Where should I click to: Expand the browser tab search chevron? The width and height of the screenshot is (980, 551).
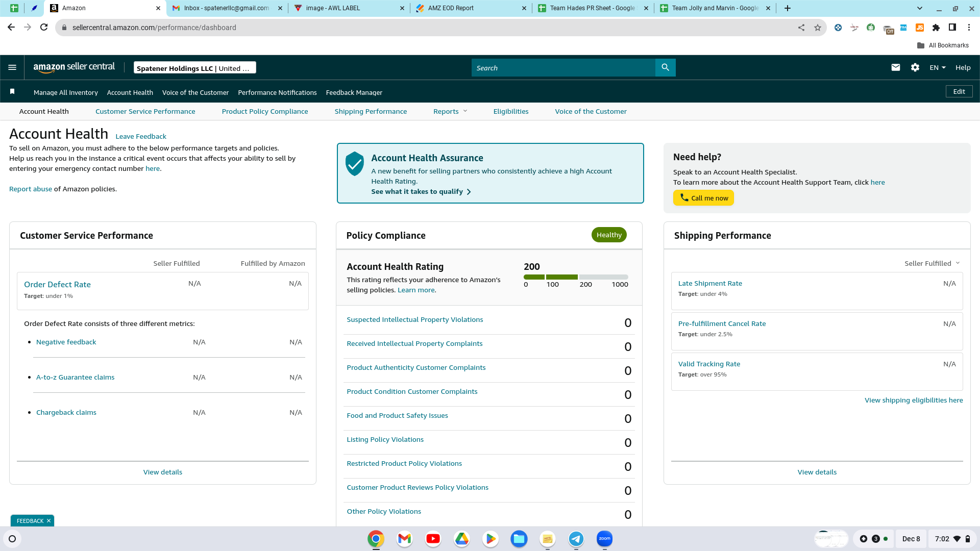pyautogui.click(x=920, y=8)
